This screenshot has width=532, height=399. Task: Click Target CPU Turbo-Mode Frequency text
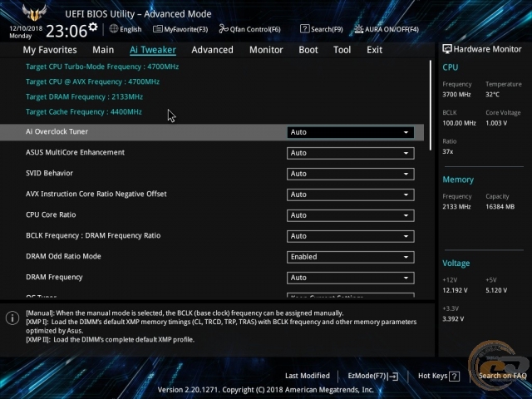pyautogui.click(x=102, y=66)
